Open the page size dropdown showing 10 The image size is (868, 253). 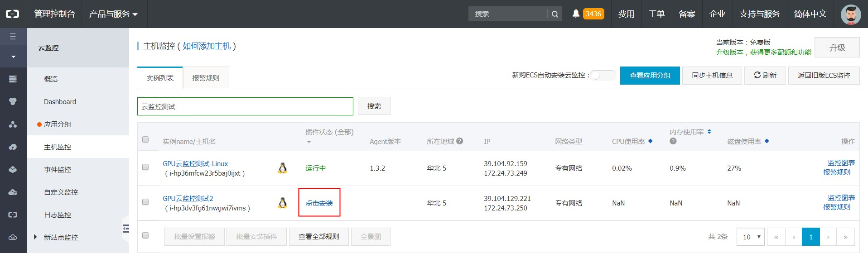click(x=751, y=237)
